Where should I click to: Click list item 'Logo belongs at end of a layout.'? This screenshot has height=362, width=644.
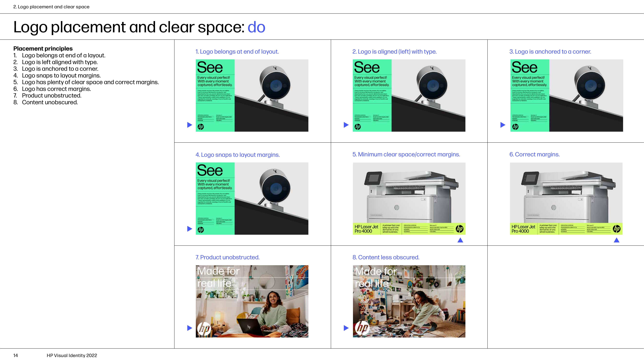(x=64, y=55)
